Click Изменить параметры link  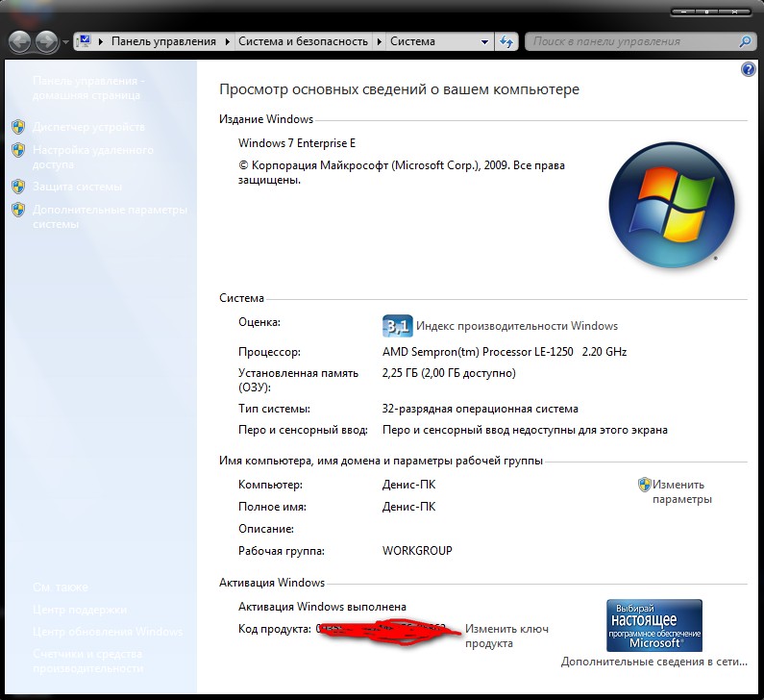point(682,492)
